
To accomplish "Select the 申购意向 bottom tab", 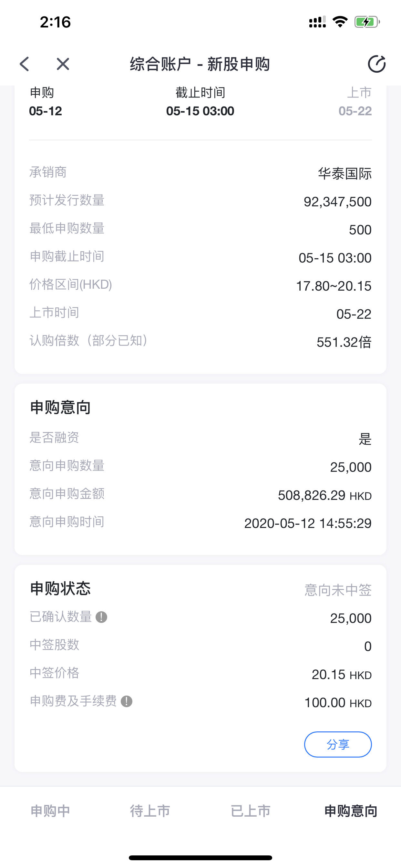I will click(350, 811).
